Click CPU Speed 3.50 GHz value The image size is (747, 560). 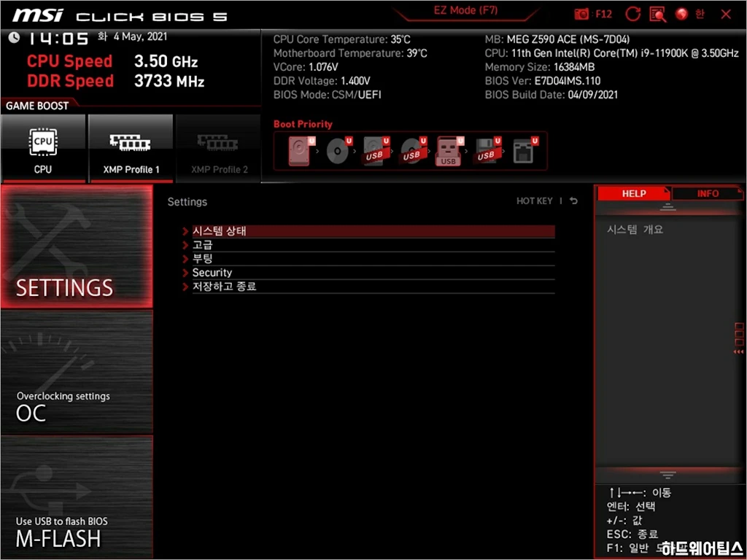[166, 61]
